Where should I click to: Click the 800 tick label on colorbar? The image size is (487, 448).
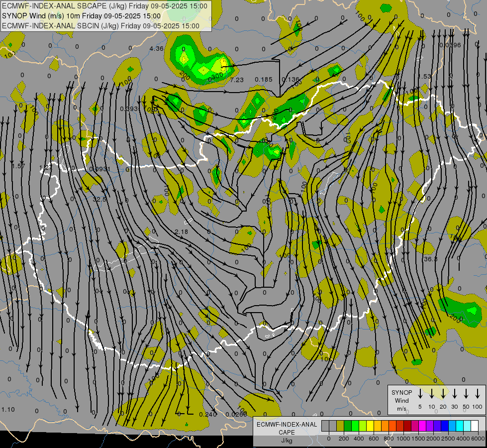[x=389, y=439]
